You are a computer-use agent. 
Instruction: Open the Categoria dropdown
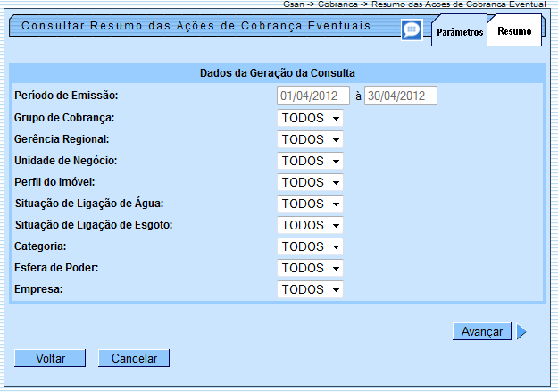[310, 246]
